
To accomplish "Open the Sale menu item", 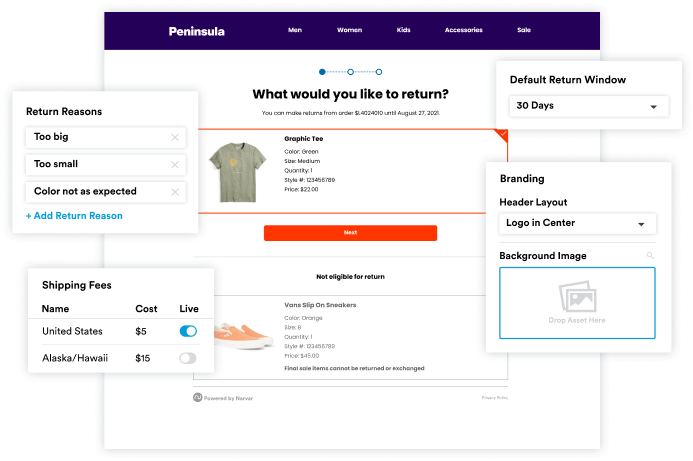I will point(524,30).
